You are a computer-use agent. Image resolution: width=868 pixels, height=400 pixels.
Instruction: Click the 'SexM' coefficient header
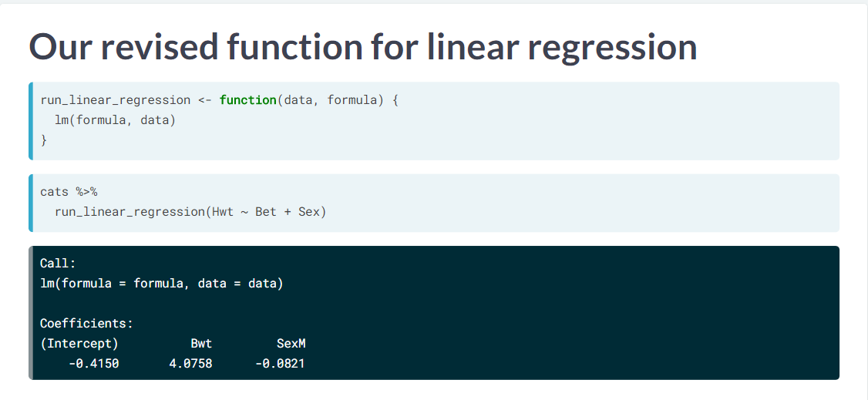(x=291, y=344)
